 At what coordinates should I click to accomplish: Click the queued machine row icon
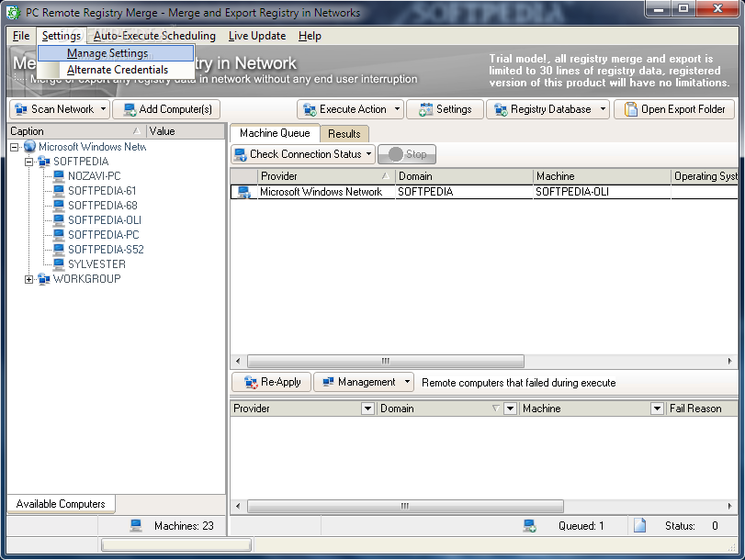click(x=244, y=192)
